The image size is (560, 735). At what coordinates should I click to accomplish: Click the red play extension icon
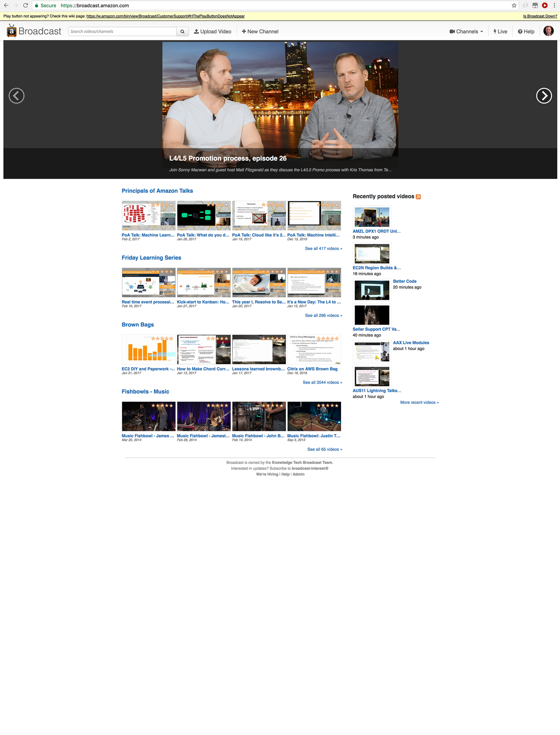pyautogui.click(x=545, y=5)
